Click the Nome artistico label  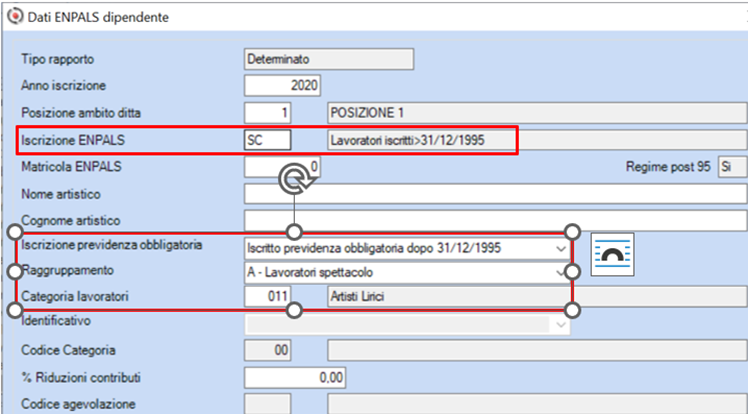point(61,194)
